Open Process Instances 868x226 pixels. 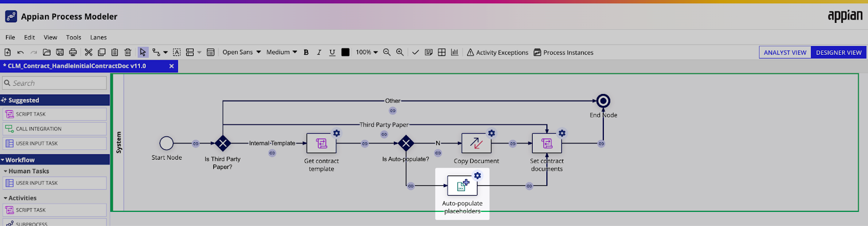click(563, 52)
